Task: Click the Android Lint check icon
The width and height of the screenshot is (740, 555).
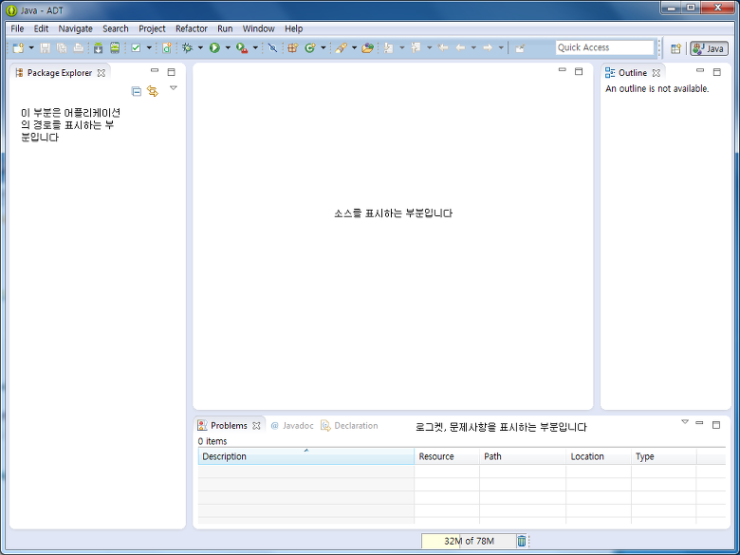Action: [136, 48]
